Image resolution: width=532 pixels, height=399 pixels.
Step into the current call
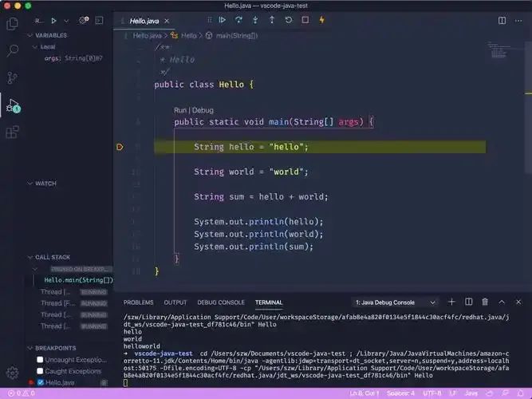(x=255, y=20)
